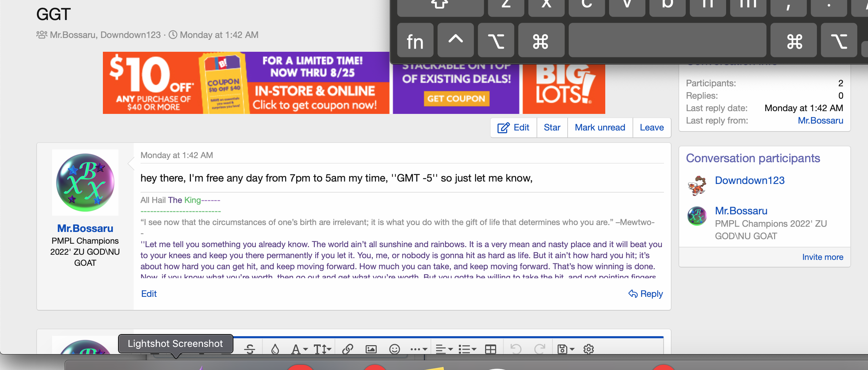
Task: Click Downdown123's avatar in participants list
Action: pyautogui.click(x=697, y=185)
